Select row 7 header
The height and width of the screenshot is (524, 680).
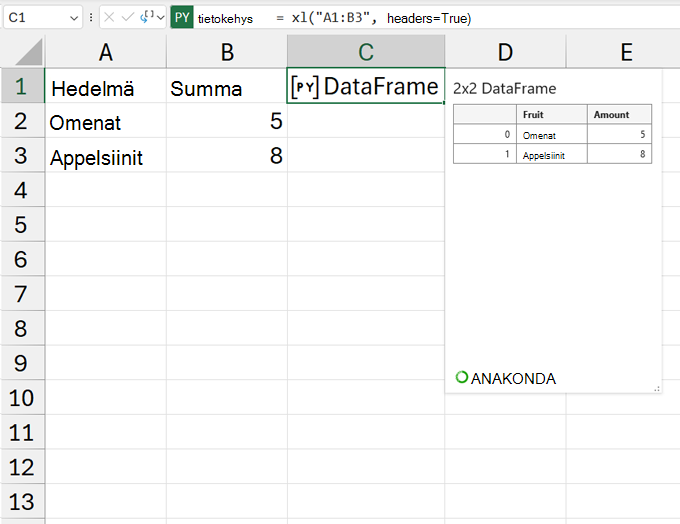click(22, 294)
